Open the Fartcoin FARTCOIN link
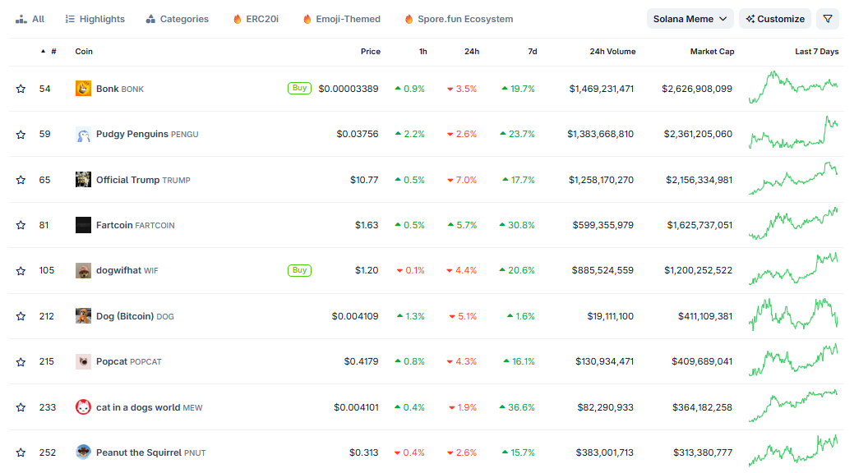This screenshot has height=473, width=868. tap(135, 225)
